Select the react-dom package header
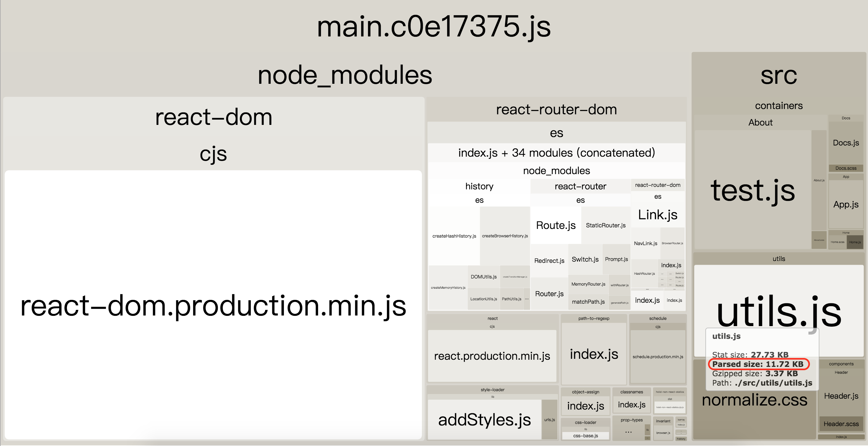Screen dimensions: 868x446 point(214,117)
